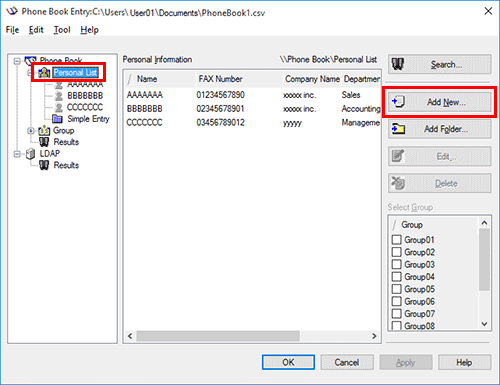
Task: Select the Simple Entry folder icon
Action: [57, 119]
